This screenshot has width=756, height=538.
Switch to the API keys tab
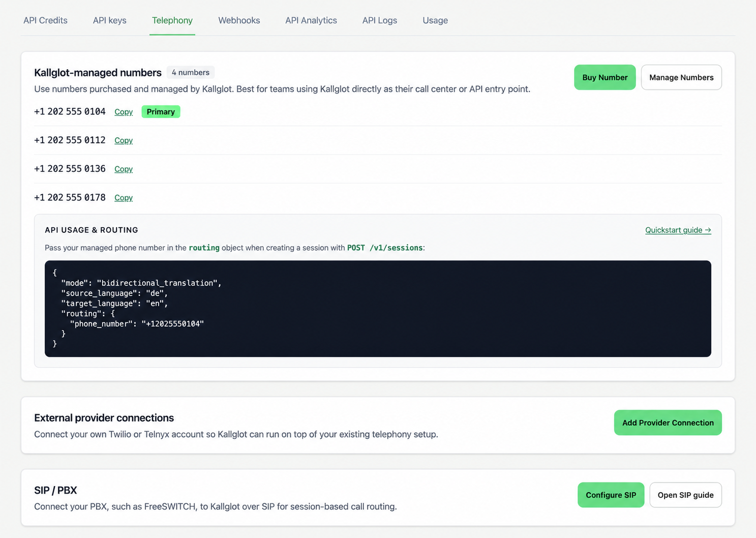(x=110, y=20)
